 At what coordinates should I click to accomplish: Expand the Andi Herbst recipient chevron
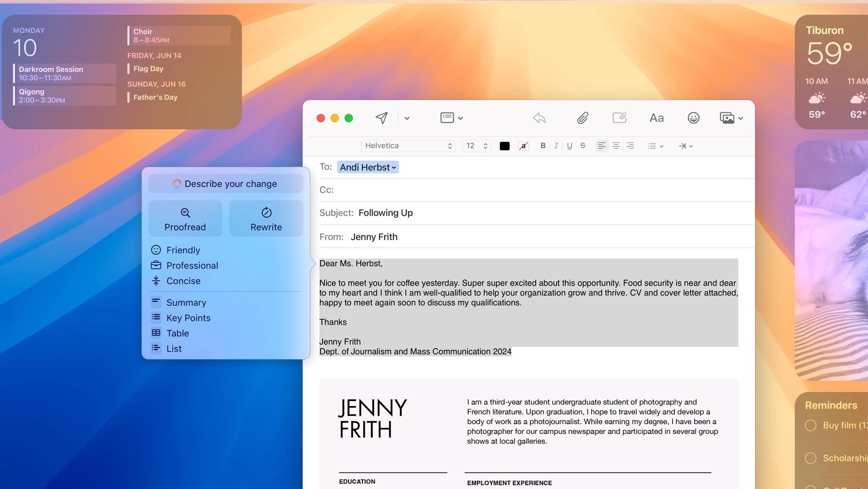394,167
